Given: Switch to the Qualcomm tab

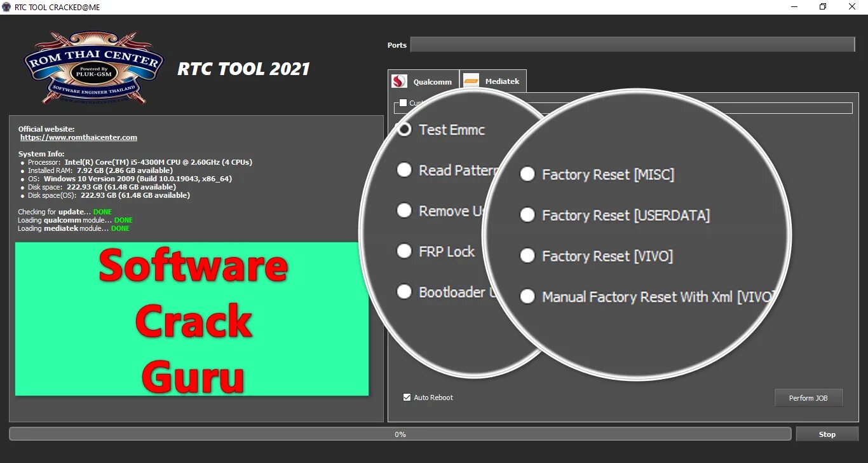Looking at the screenshot, I should (x=423, y=81).
